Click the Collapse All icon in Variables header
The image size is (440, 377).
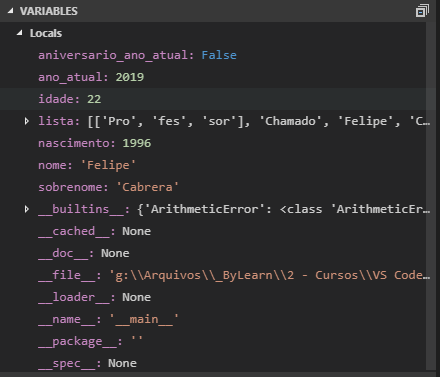422,11
